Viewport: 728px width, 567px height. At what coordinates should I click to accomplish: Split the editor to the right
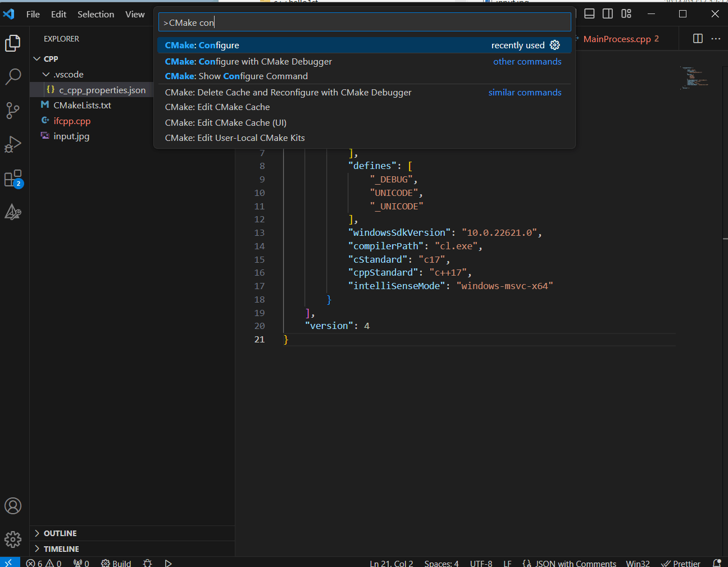[698, 39]
